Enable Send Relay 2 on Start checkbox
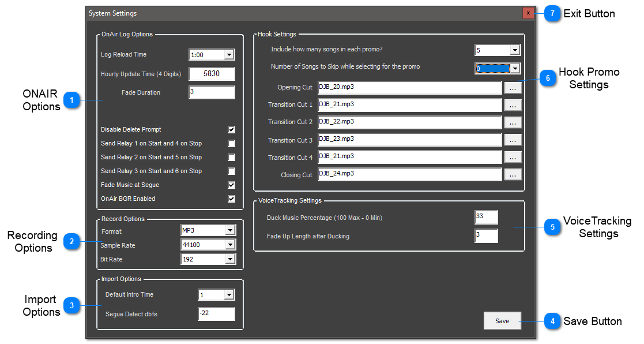 coord(232,158)
